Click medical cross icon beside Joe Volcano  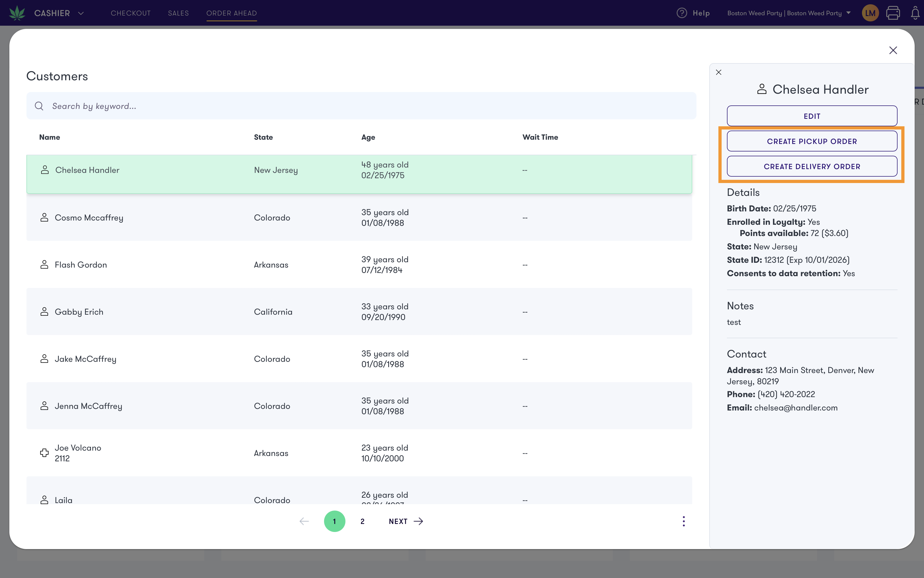[44, 452]
